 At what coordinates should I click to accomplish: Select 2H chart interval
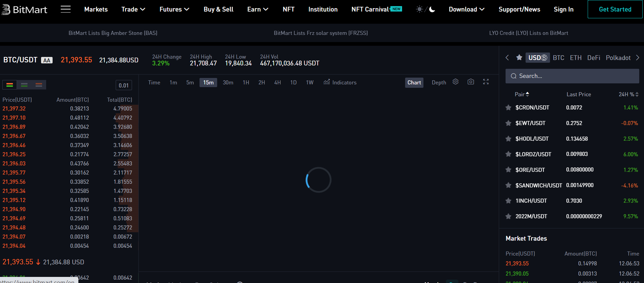click(x=262, y=82)
